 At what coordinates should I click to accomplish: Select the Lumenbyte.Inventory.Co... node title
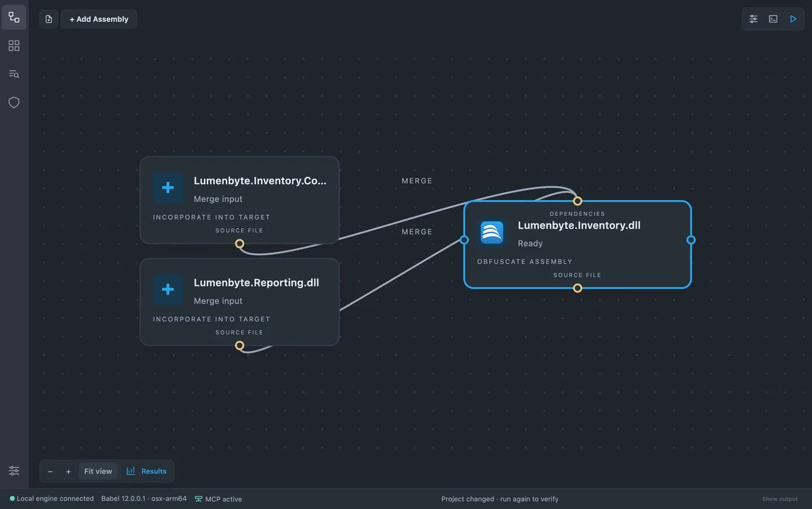click(260, 180)
